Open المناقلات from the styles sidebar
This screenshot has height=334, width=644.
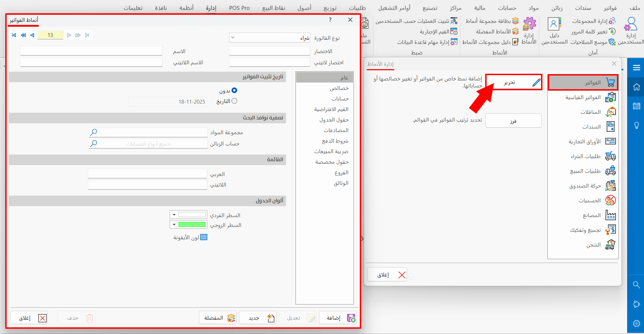[611, 112]
